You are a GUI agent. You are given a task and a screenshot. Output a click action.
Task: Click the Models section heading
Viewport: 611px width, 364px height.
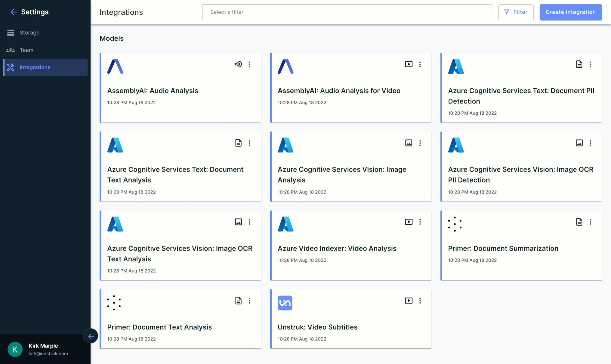click(x=111, y=38)
